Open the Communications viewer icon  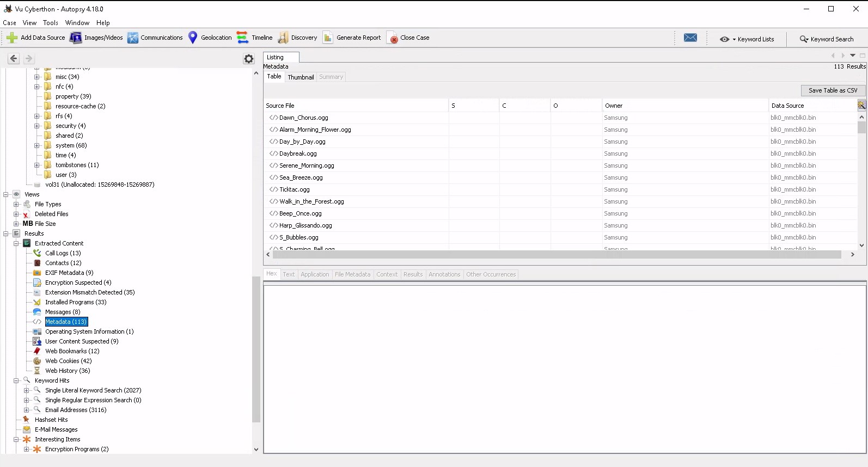[x=133, y=38]
